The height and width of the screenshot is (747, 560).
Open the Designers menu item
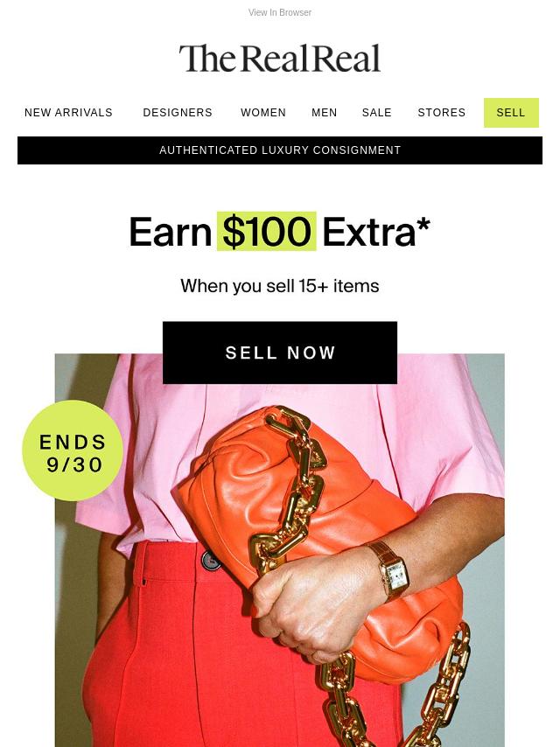178,113
